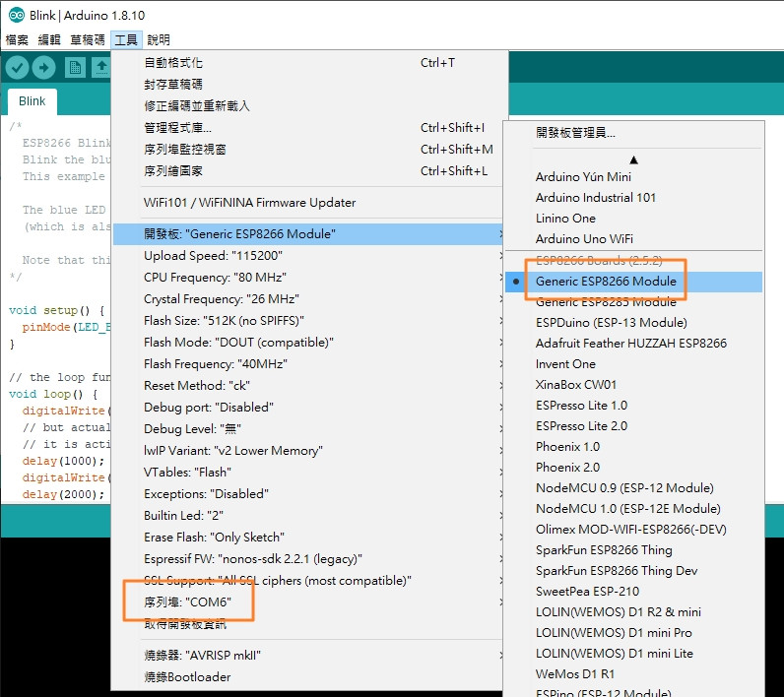Expand Flash Size 512K submenu
This screenshot has height=697, width=784.
pyautogui.click(x=306, y=321)
